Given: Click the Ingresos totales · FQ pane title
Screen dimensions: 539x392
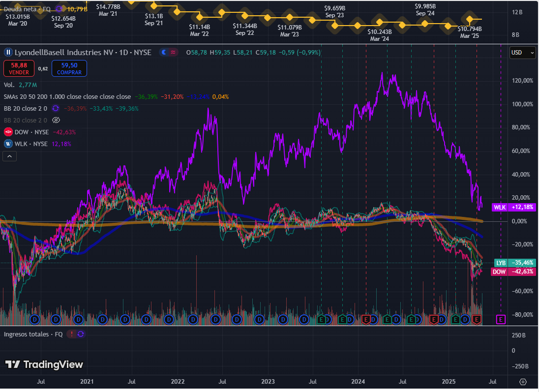Looking at the screenshot, I should pyautogui.click(x=33, y=334).
